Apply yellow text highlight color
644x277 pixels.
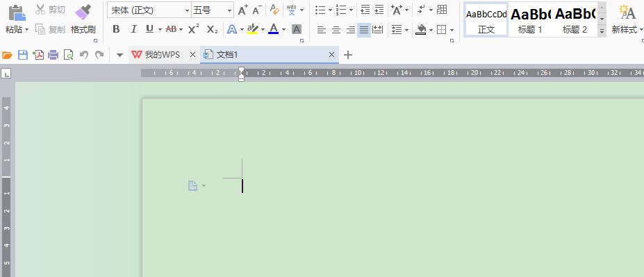pyautogui.click(x=253, y=29)
